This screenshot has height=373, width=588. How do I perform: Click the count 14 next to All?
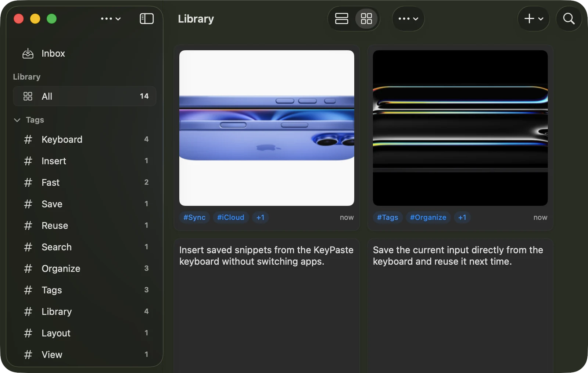tap(144, 96)
